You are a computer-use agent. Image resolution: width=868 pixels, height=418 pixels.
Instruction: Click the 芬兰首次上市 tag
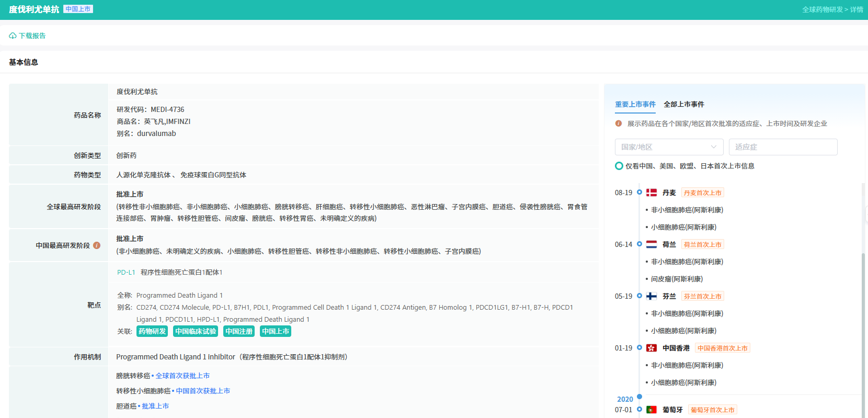703,296
